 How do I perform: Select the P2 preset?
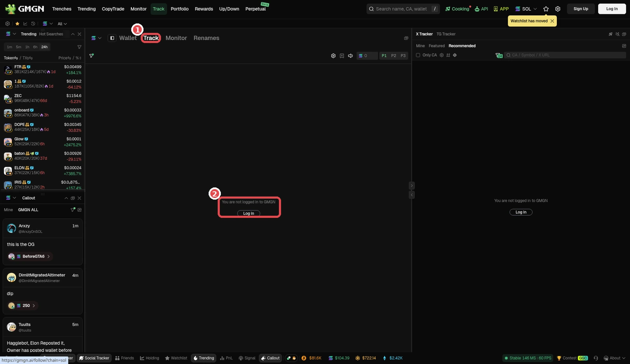point(393,56)
